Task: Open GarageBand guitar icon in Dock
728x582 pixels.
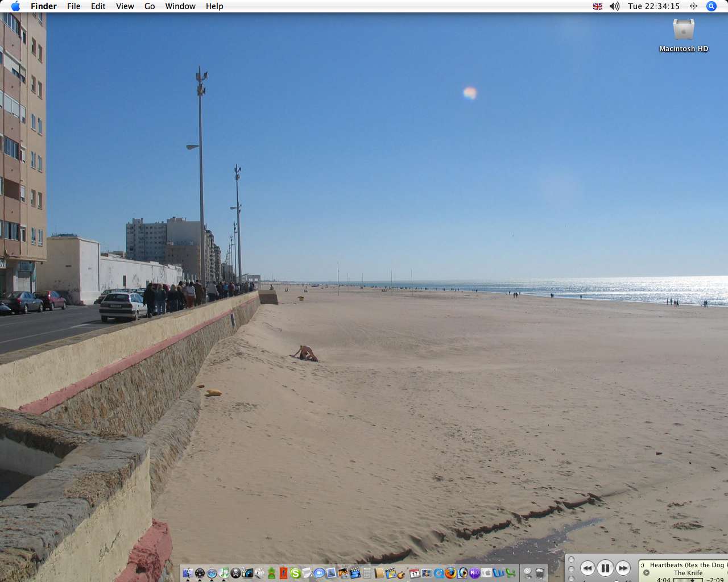Action: pos(402,574)
